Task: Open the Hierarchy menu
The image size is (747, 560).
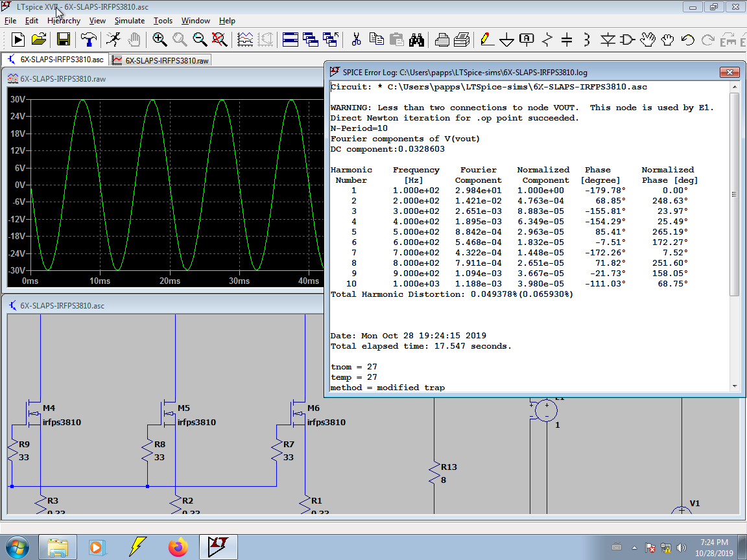Action: point(64,21)
